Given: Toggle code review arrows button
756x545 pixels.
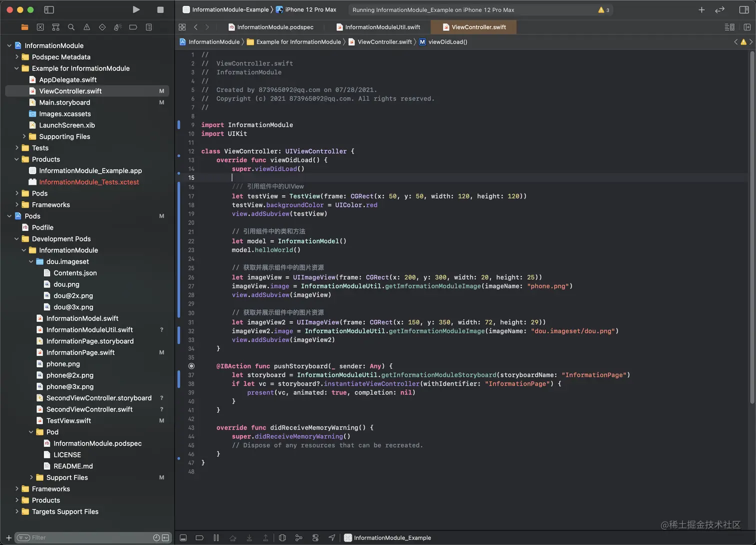Looking at the screenshot, I should pyautogui.click(x=719, y=9).
